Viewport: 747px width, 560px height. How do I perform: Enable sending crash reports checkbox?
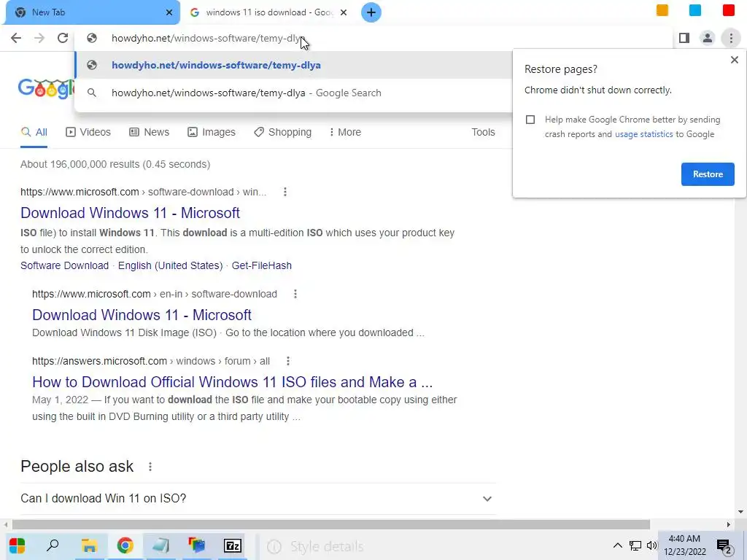[530, 120]
